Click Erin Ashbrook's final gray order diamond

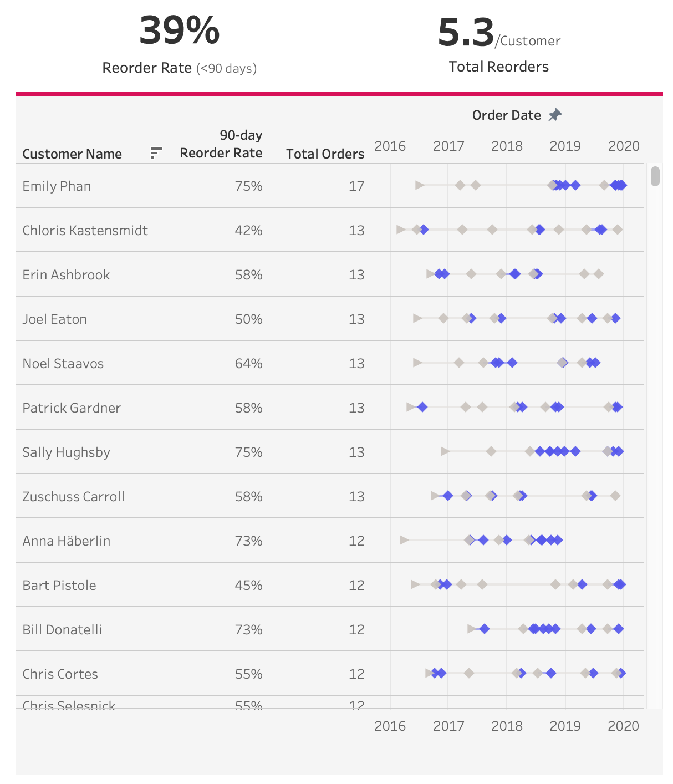[x=598, y=274]
